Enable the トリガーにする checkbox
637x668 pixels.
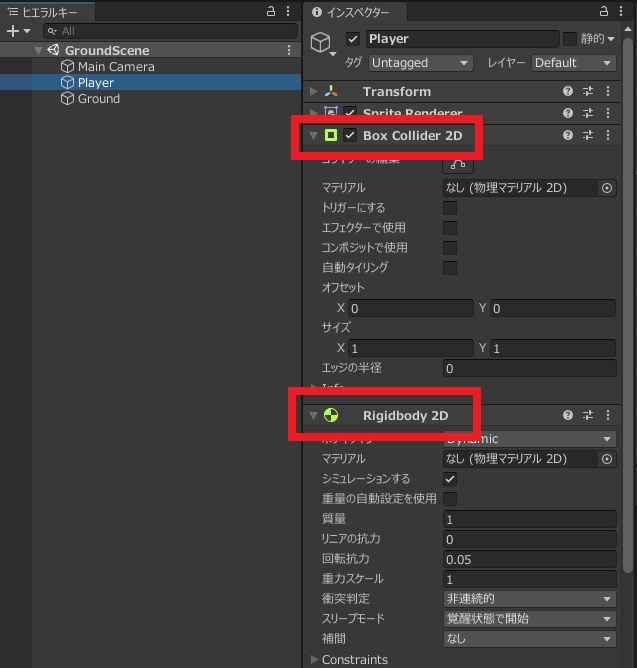tap(450, 208)
